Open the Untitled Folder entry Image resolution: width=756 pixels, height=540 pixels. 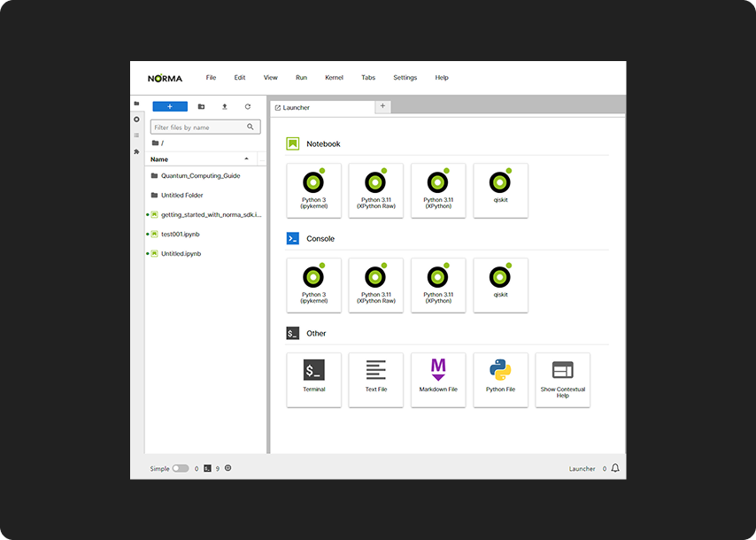tap(205, 196)
